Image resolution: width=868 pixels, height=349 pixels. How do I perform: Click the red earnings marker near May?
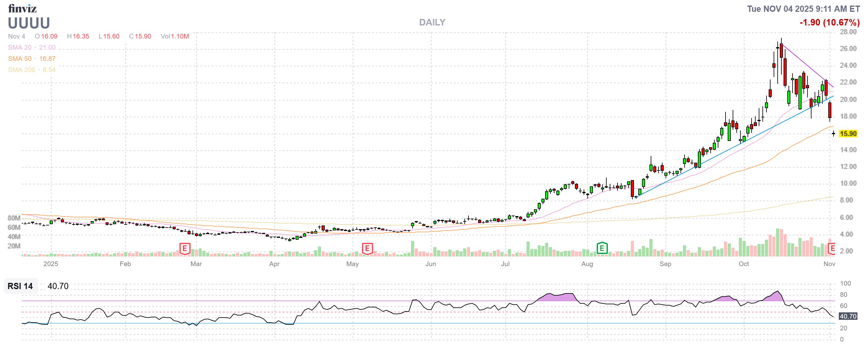tap(367, 248)
